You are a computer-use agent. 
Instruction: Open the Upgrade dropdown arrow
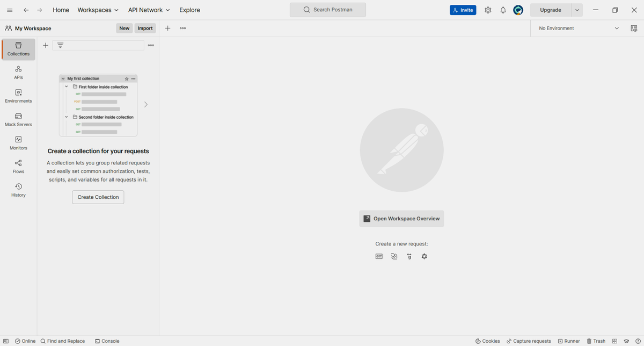coord(577,10)
